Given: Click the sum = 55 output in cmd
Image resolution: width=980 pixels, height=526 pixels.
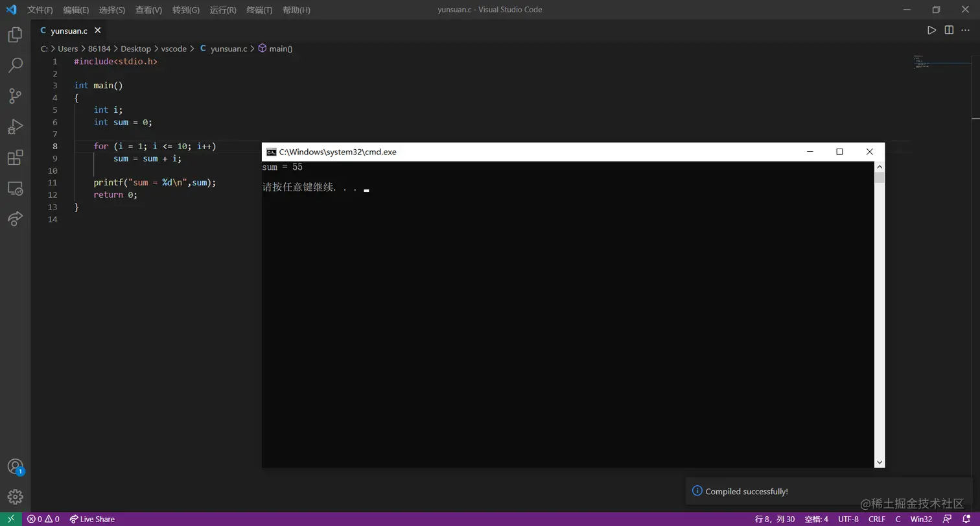Looking at the screenshot, I should click(x=283, y=167).
